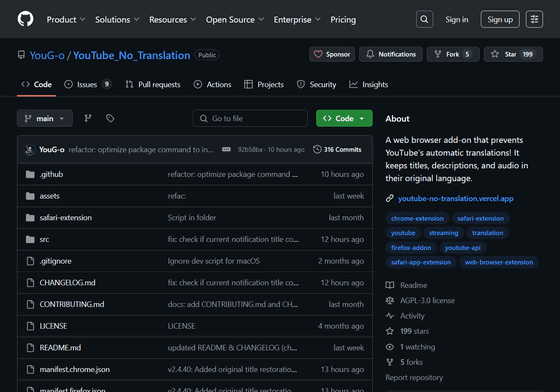Expand the Product menu

pyautogui.click(x=66, y=20)
